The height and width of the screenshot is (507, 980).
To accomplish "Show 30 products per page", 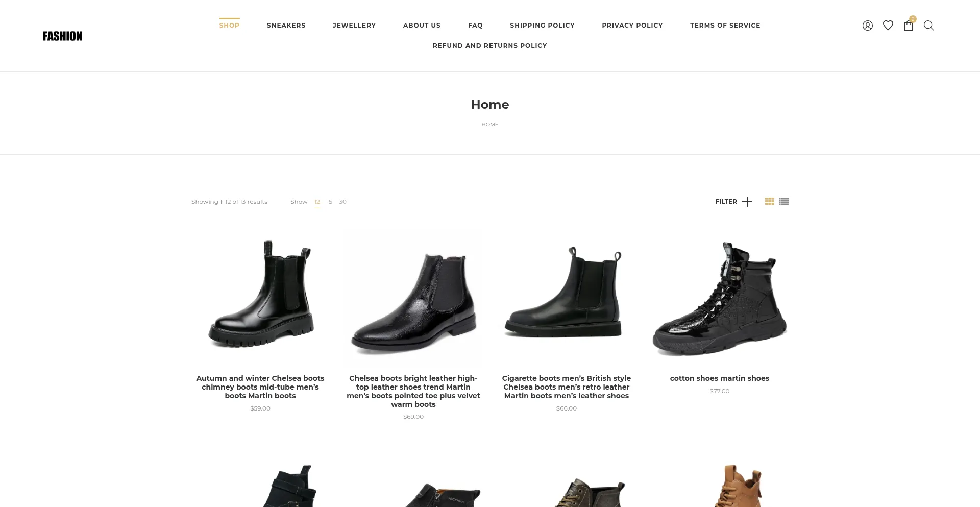I will click(x=342, y=202).
